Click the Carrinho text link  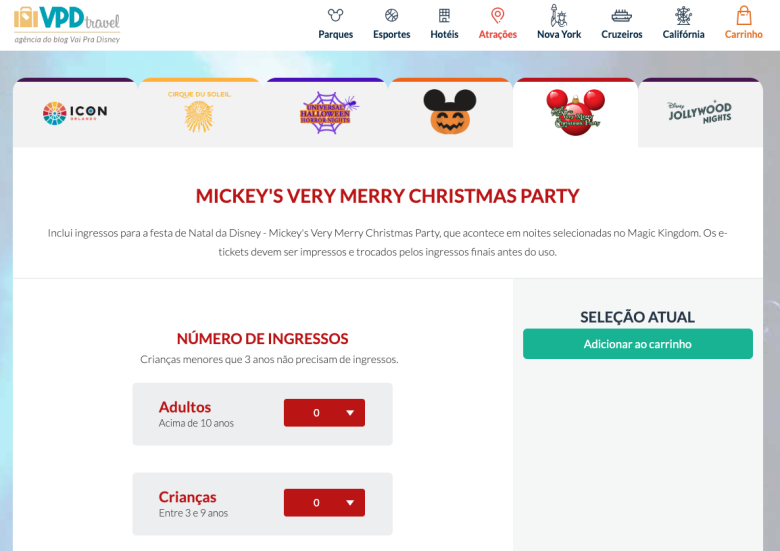[744, 34]
